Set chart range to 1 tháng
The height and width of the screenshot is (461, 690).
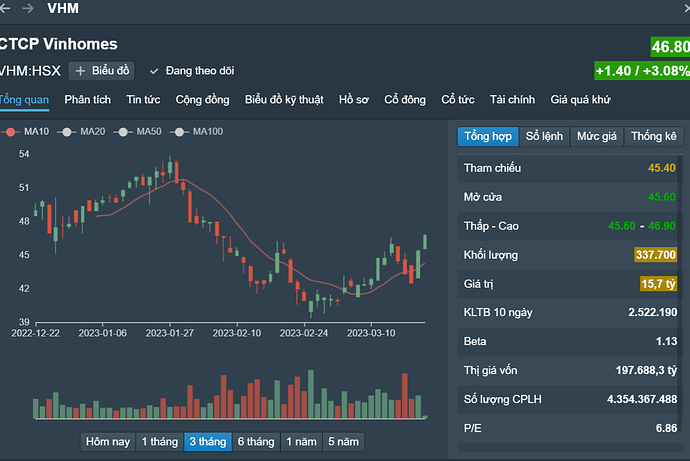pos(159,442)
